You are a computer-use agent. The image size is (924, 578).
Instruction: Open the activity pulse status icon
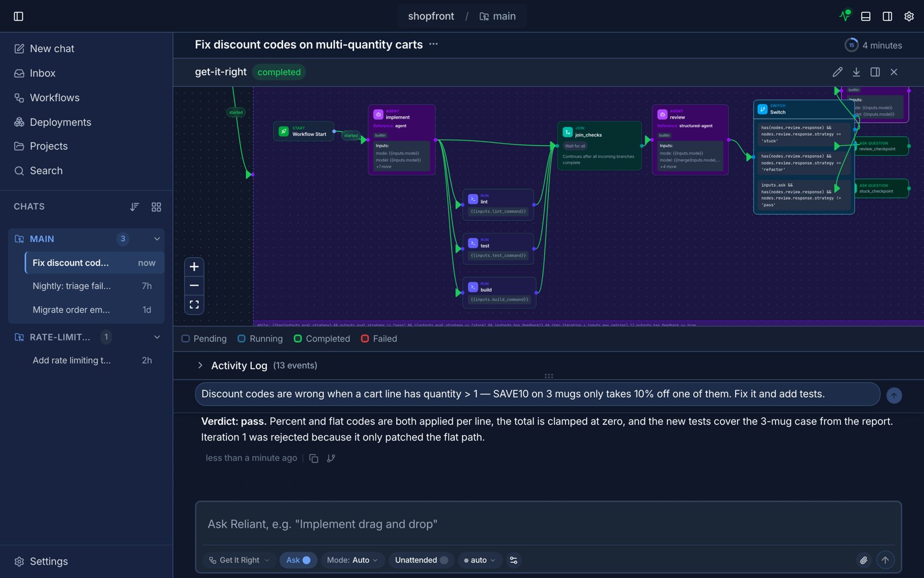[845, 16]
